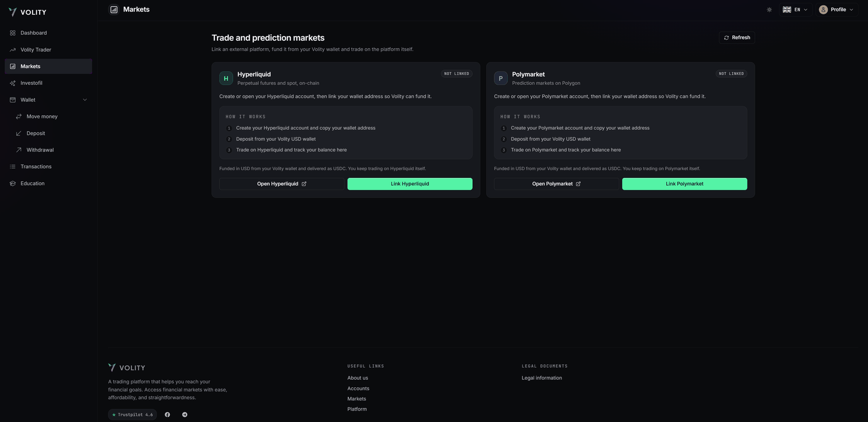Image resolution: width=868 pixels, height=422 pixels.
Task: Go to Dashboard in the sidebar
Action: click(48, 33)
